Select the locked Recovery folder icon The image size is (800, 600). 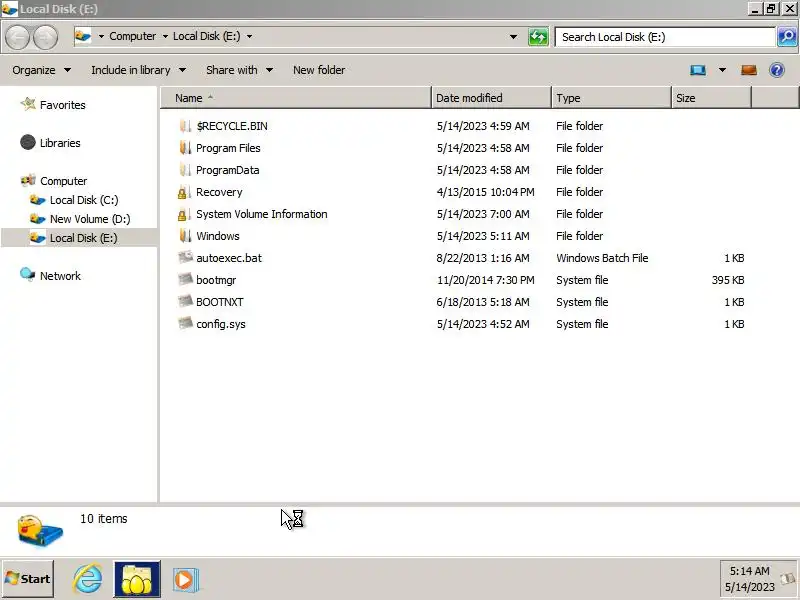tap(184, 192)
